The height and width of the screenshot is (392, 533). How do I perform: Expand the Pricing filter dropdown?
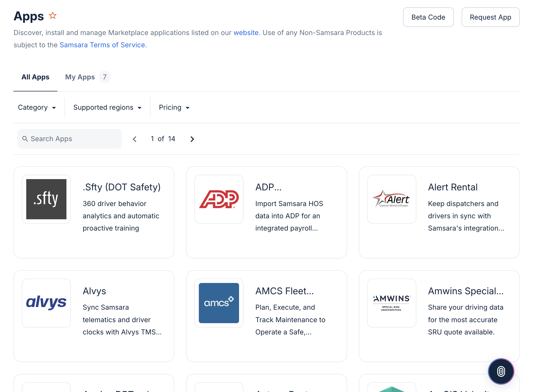click(174, 107)
